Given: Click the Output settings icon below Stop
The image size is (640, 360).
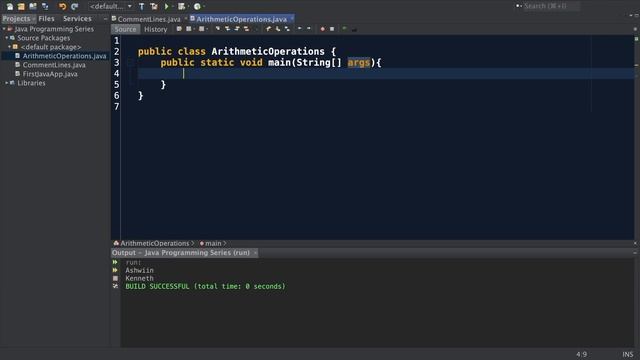Looking at the screenshot, I should coord(115,286).
